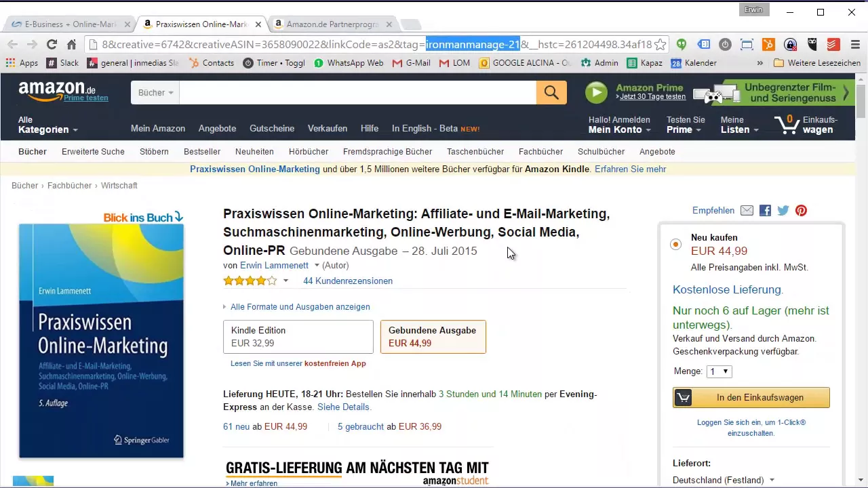This screenshot has width=868, height=488.
Task: Open the Bücher search category dropdown
Action: click(155, 92)
